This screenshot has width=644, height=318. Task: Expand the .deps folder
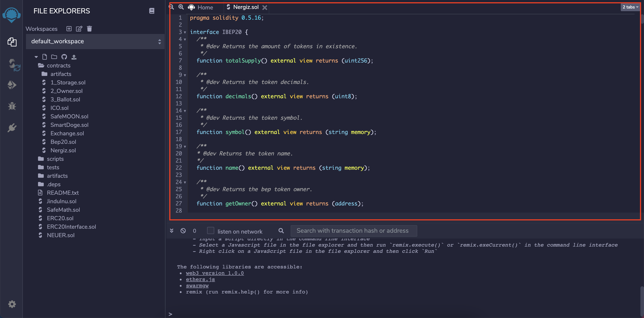pos(49,184)
